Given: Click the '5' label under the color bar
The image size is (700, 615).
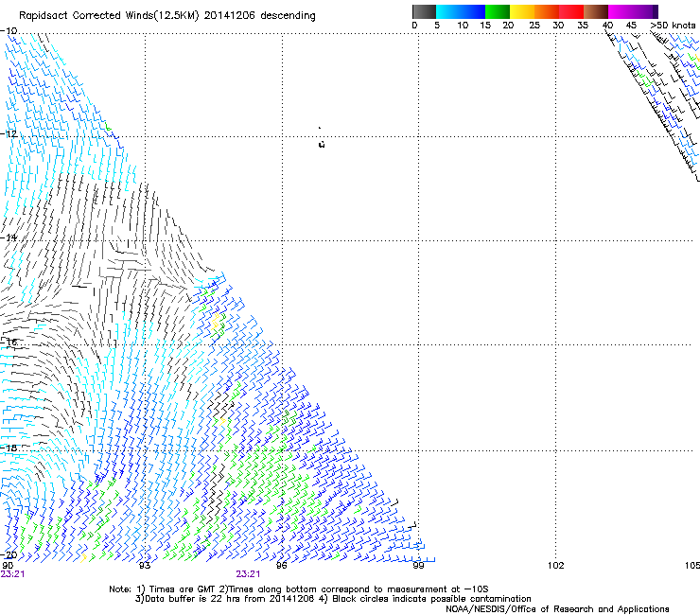Looking at the screenshot, I should (x=437, y=26).
